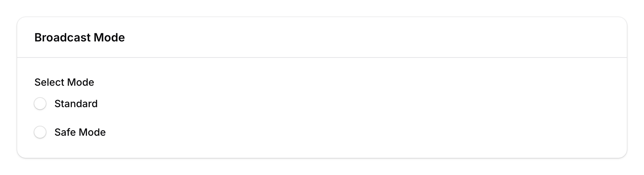Enable Standard broadcast mode
This screenshot has width=644, height=175.
40,104
